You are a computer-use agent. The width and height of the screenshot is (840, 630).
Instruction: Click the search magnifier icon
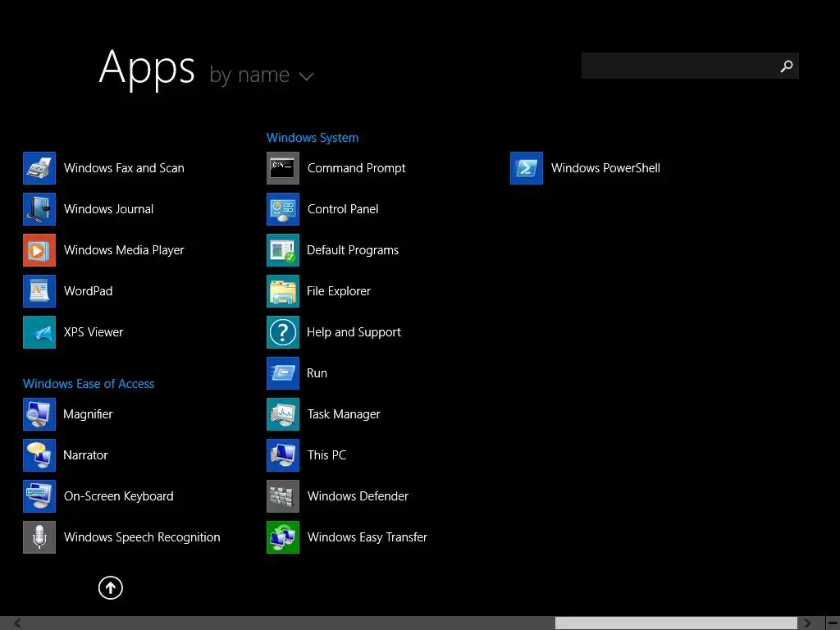[787, 66]
